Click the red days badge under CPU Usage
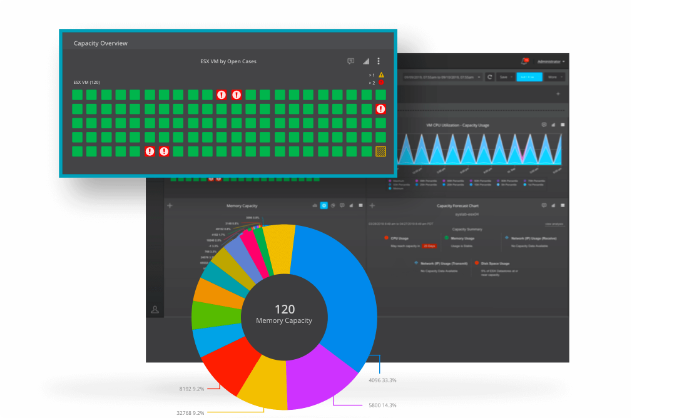695x418 pixels. (x=429, y=246)
